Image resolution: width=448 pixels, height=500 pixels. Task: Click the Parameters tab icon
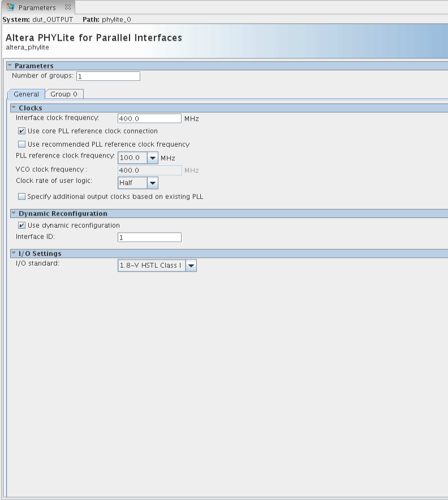click(x=11, y=7)
